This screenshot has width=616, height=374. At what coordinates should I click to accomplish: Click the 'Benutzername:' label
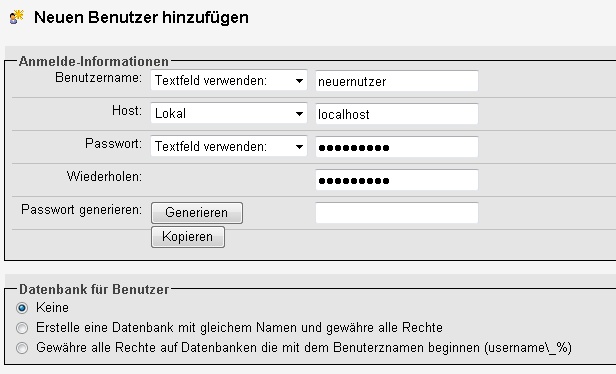pyautogui.click(x=99, y=78)
